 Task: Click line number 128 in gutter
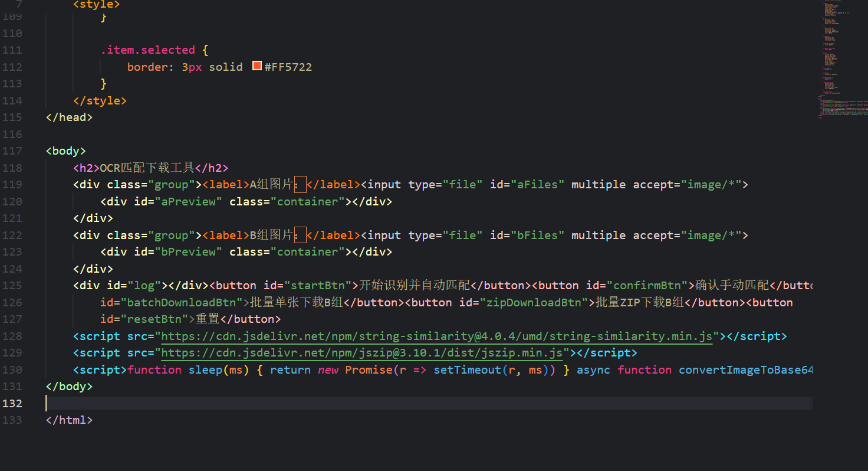[x=12, y=336]
